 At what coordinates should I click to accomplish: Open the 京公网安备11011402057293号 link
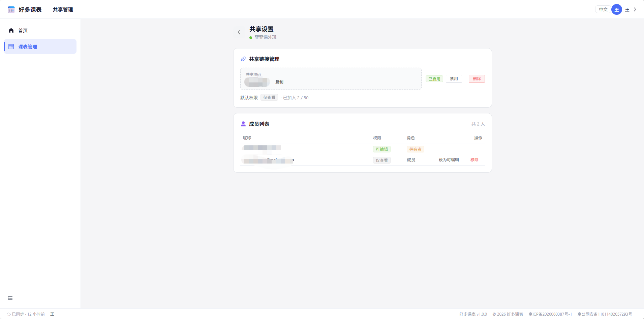pyautogui.click(x=605, y=314)
